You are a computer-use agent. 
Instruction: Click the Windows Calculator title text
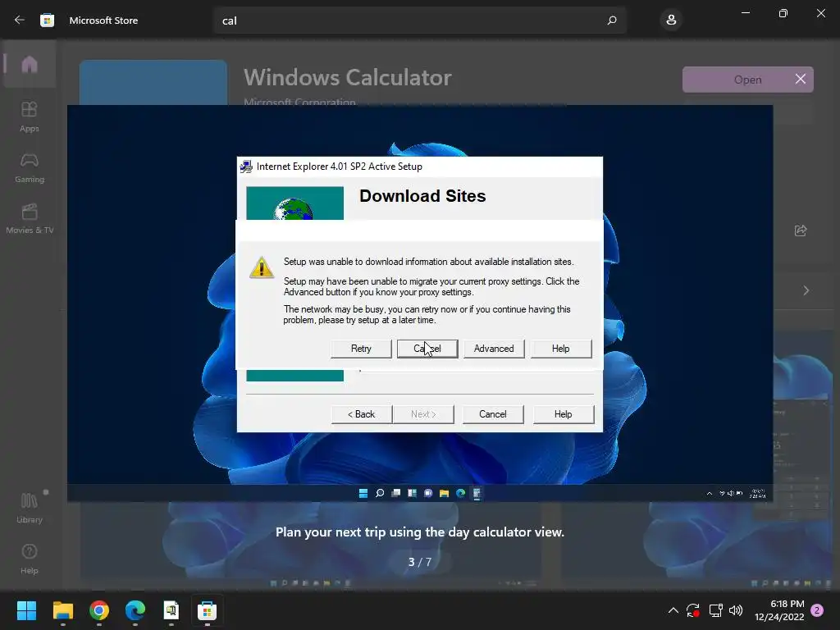(x=348, y=78)
